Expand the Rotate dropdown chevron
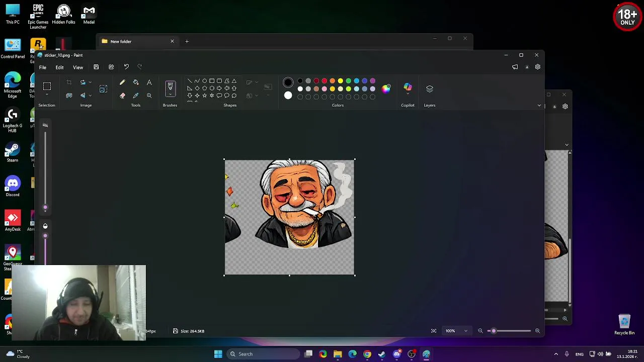The width and height of the screenshot is (644, 362). coord(90,82)
